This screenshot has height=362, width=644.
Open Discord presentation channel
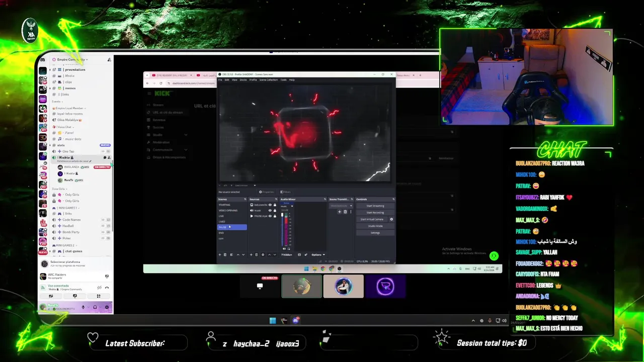coord(75,69)
